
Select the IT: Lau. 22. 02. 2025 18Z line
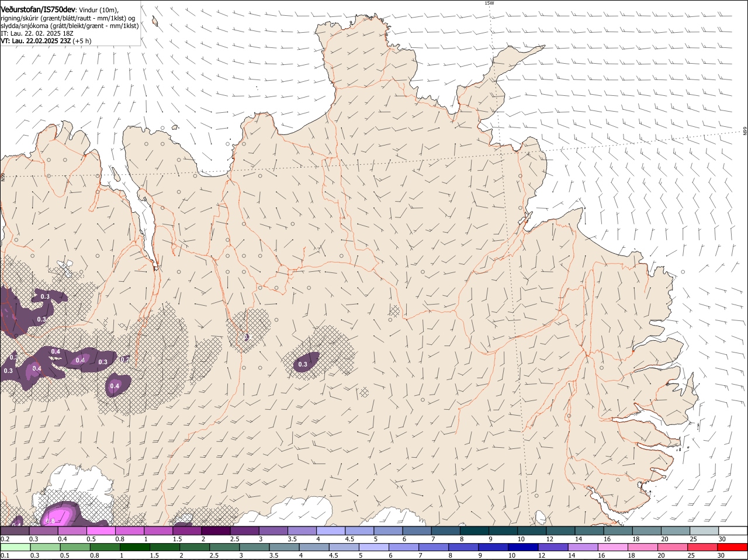point(36,33)
